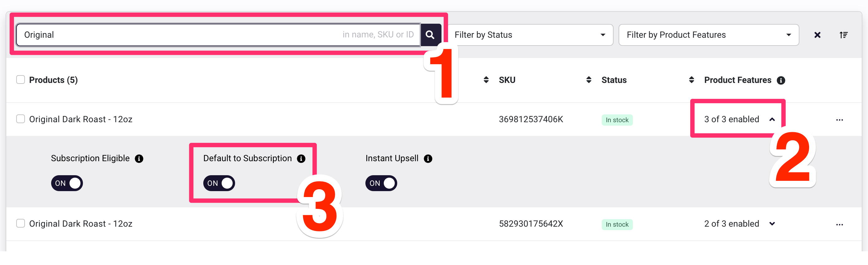Open three-dot menu for SKU 369812537406K
This screenshot has width=868, height=265.
click(839, 120)
